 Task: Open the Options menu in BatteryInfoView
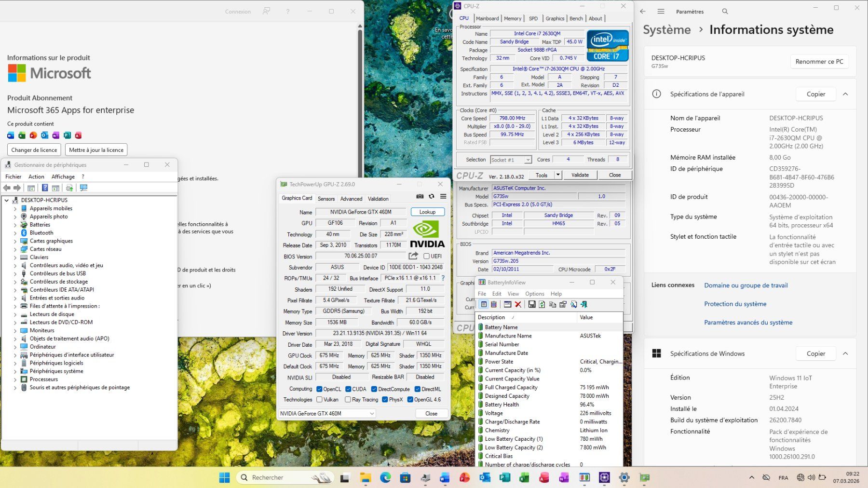coord(534,294)
